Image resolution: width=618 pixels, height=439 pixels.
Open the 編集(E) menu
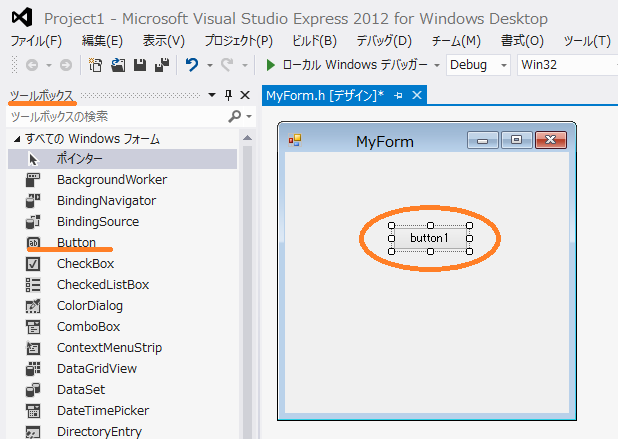pos(102,41)
